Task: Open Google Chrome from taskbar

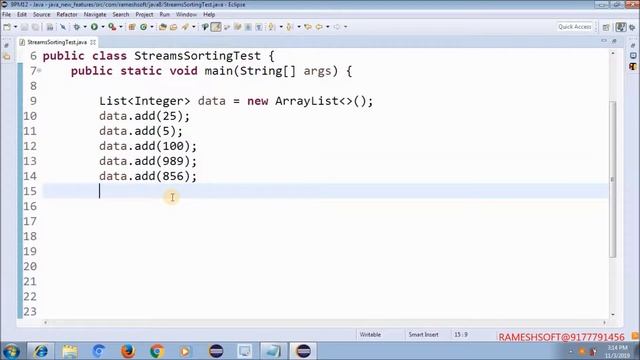Action: (x=157, y=351)
